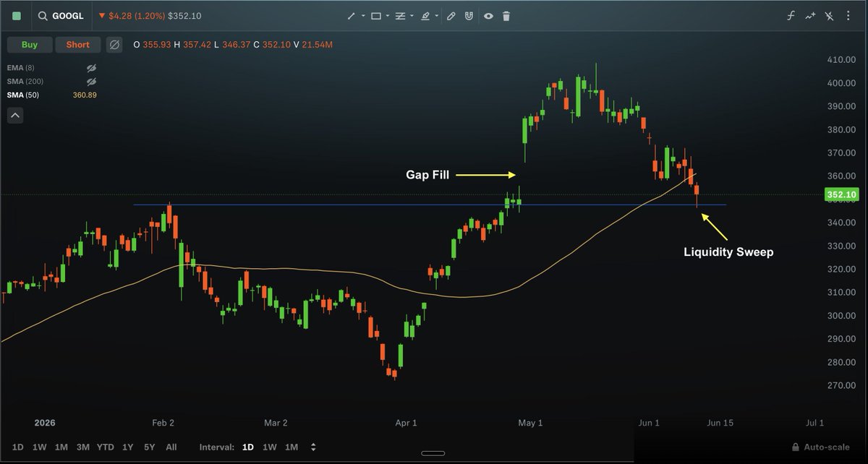Click the SMA (200) indicator label

(26, 82)
